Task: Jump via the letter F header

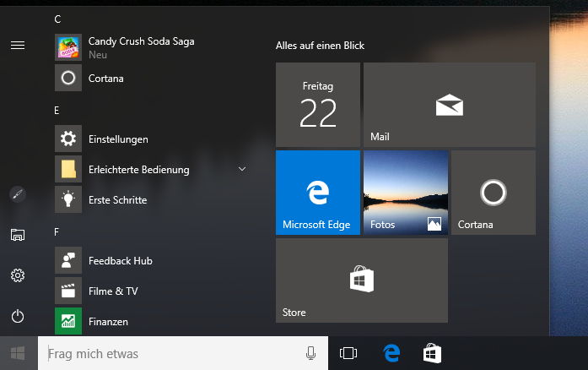Action: point(57,232)
